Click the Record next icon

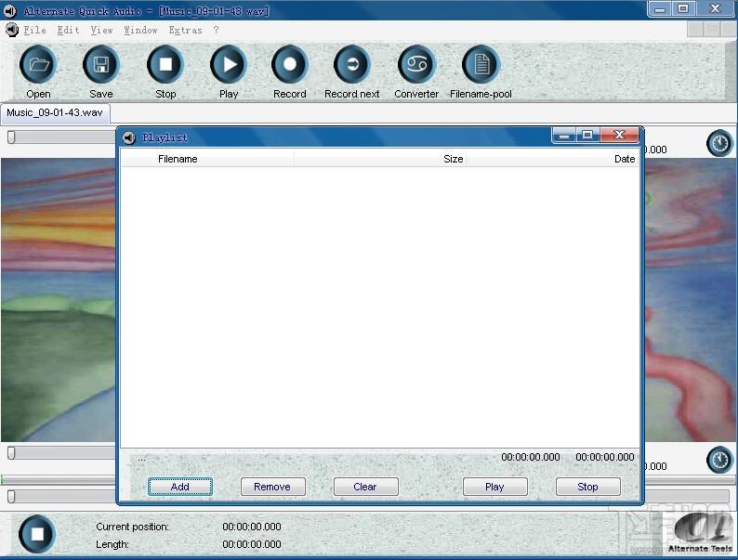(352, 64)
